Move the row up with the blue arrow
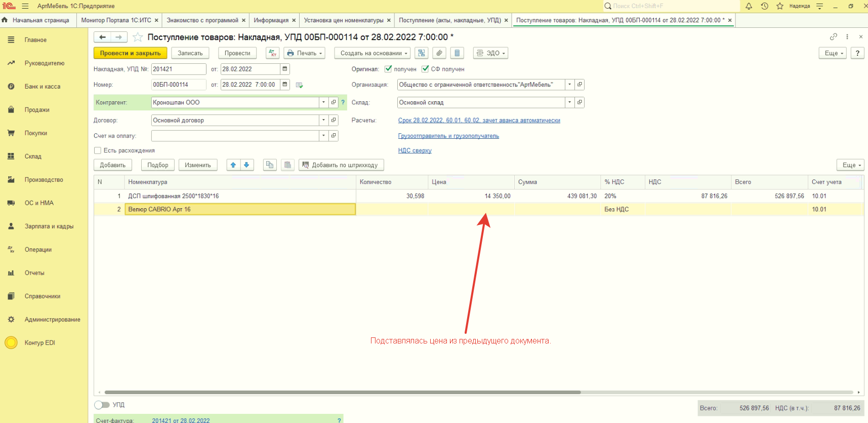 click(233, 165)
